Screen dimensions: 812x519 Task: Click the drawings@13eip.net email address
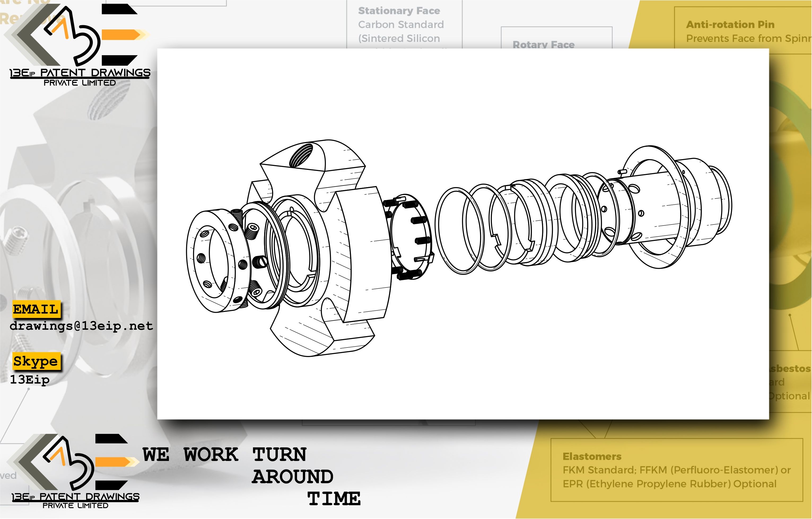[81, 326]
